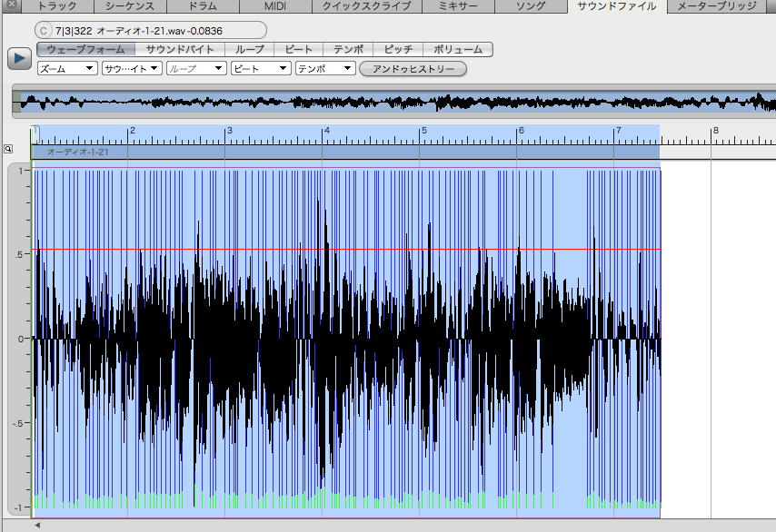Click the オーディオ-1-21 soundbite name bar
Image resolution: width=776 pixels, height=532 pixels.
345,152
